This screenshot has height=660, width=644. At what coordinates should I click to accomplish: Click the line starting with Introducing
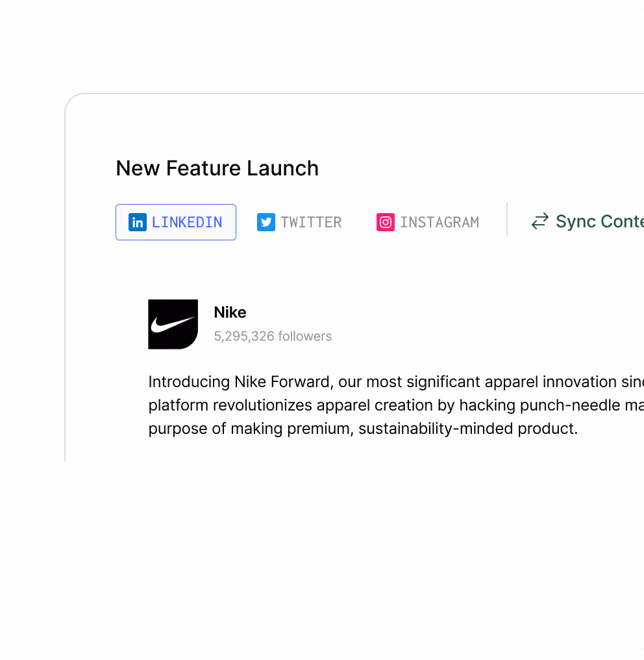coord(396,382)
